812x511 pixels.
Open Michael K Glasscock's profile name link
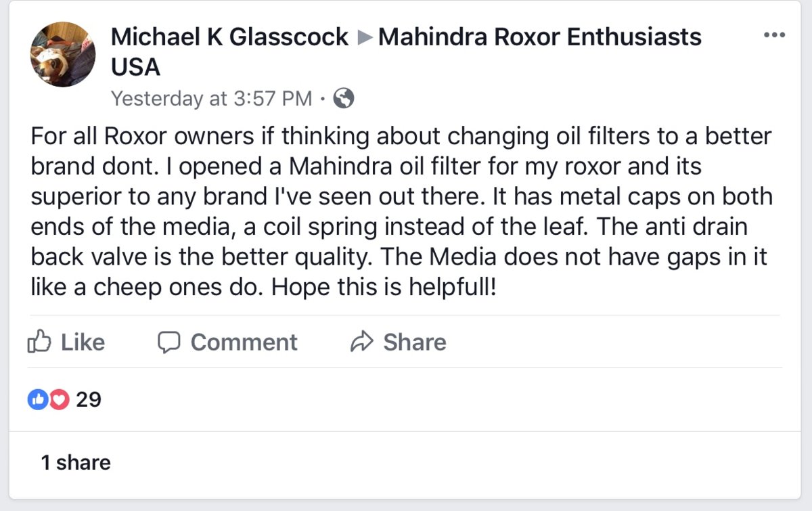(229, 37)
